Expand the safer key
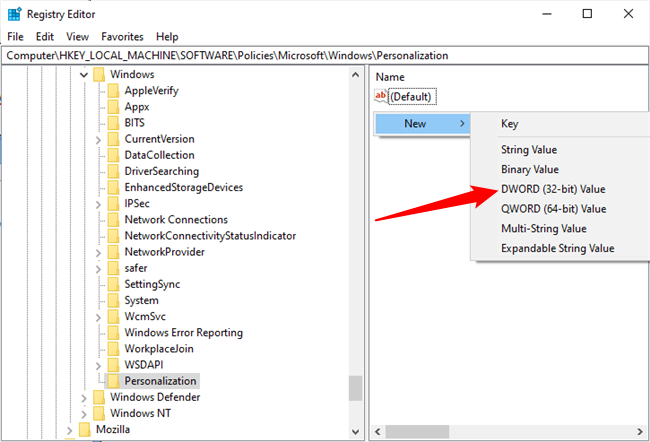 click(x=98, y=269)
